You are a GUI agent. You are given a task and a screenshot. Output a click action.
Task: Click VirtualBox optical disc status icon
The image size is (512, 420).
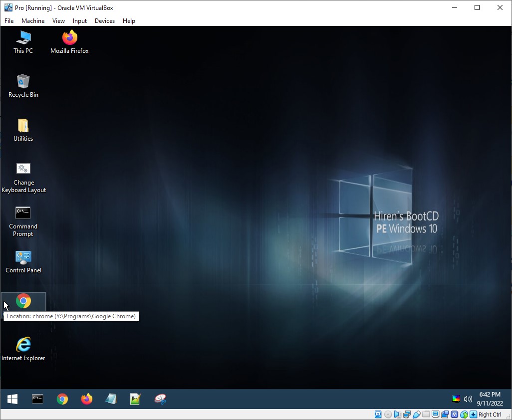(388, 415)
